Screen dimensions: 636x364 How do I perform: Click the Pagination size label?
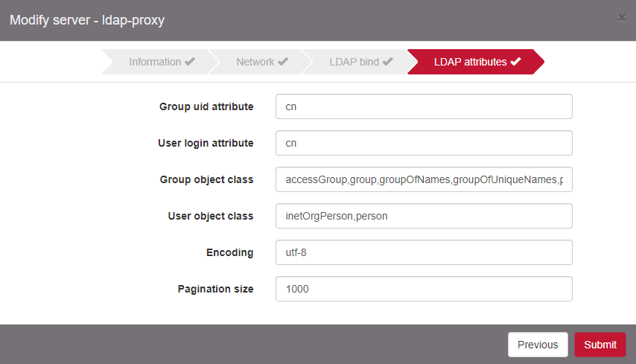pos(215,289)
